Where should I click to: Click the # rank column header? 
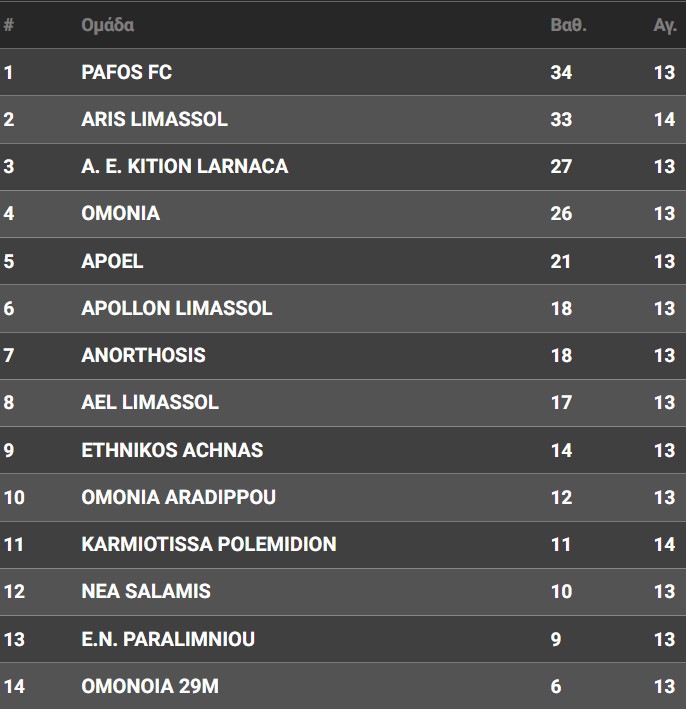pyautogui.click(x=8, y=25)
